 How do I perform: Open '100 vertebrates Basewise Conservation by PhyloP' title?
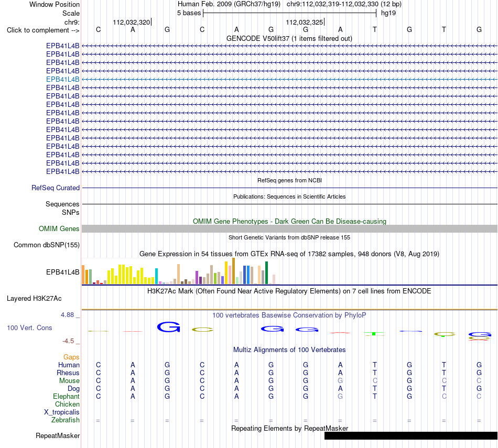pyautogui.click(x=289, y=315)
